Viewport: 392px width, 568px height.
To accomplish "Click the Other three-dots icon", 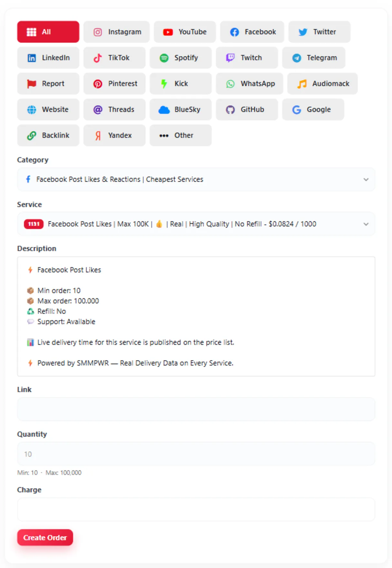I will (164, 135).
